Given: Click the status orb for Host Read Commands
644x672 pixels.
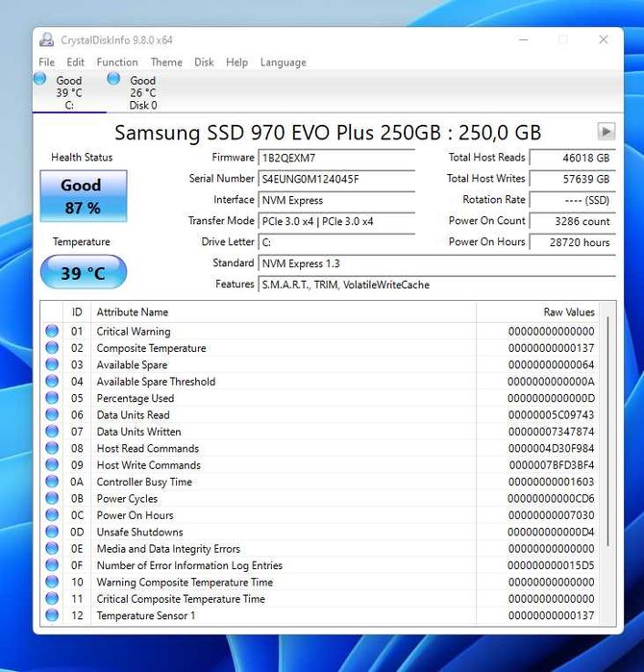Looking at the screenshot, I should coord(52,448).
